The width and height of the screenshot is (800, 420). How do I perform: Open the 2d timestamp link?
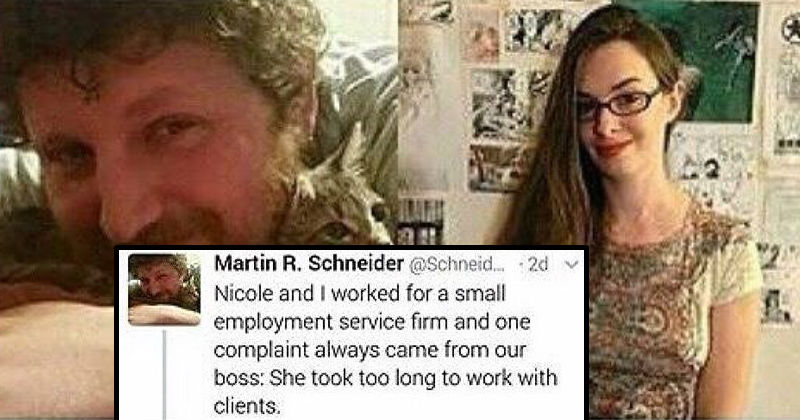[x=537, y=264]
